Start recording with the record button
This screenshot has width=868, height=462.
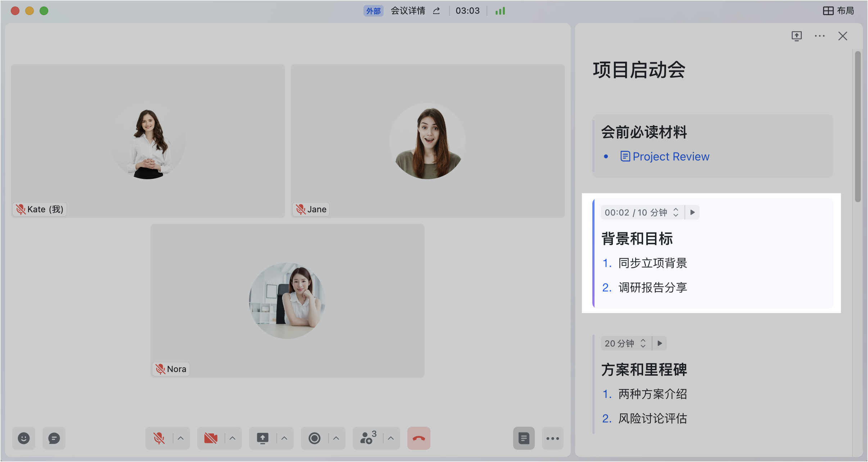tap(315, 438)
